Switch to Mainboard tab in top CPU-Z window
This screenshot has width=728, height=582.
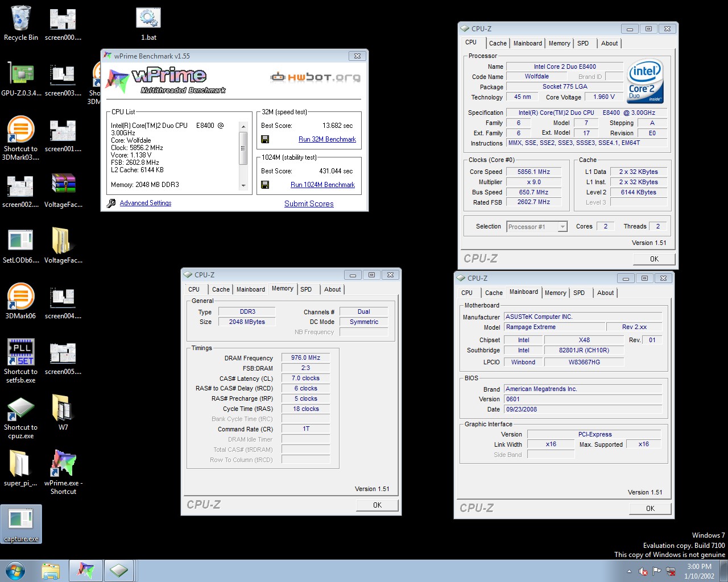pyautogui.click(x=528, y=43)
